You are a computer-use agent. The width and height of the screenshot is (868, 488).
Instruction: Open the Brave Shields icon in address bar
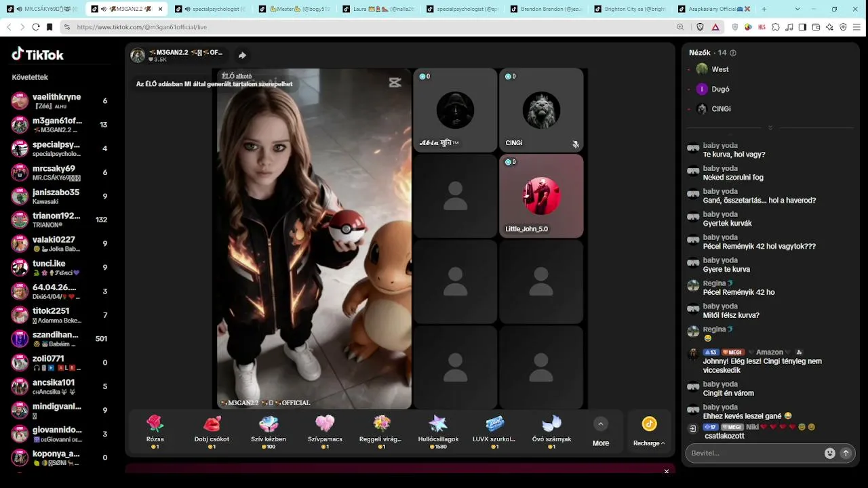[701, 27]
